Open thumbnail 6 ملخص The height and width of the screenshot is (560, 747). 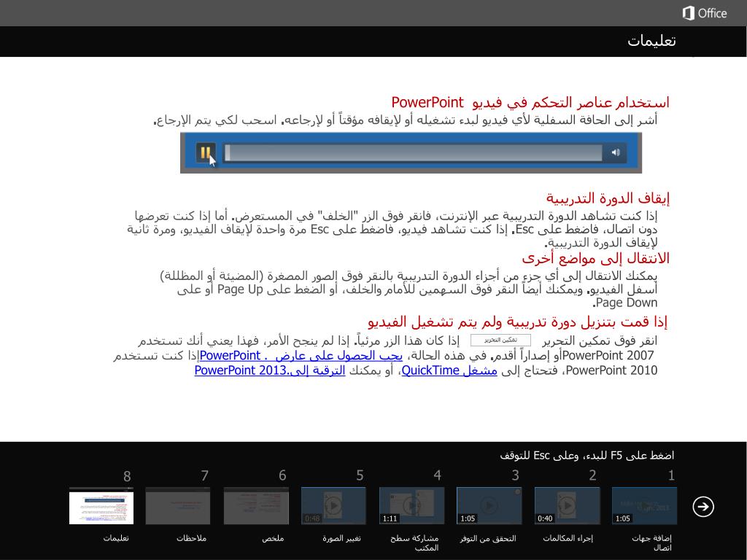(x=256, y=506)
